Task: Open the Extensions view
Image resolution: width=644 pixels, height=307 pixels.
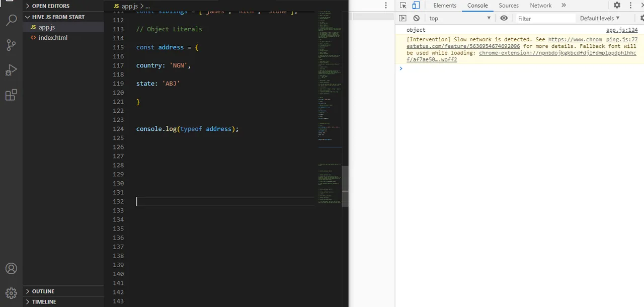Action: click(11, 95)
